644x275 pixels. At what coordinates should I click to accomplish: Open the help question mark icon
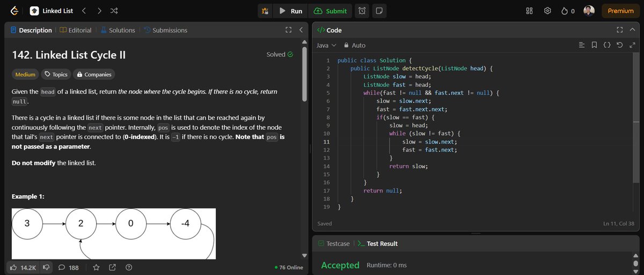[129, 267]
